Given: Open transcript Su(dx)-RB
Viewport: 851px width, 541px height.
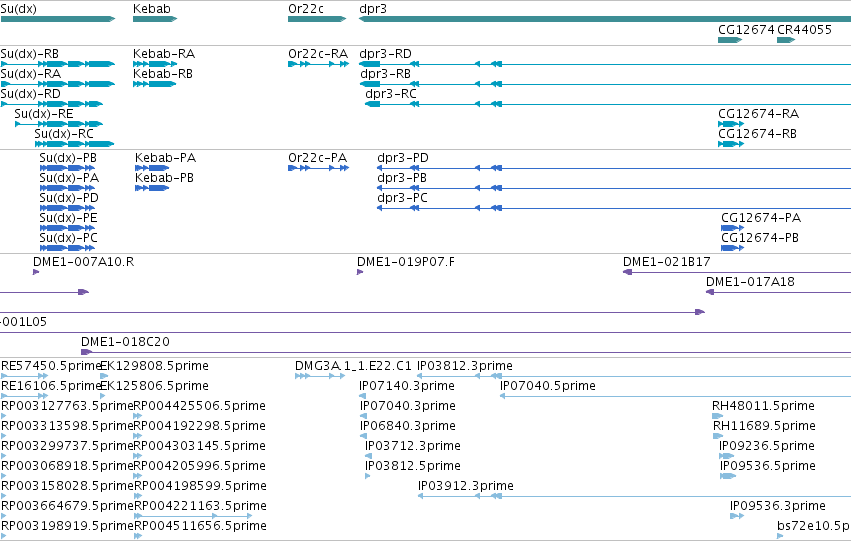Looking at the screenshot, I should [x=58, y=64].
